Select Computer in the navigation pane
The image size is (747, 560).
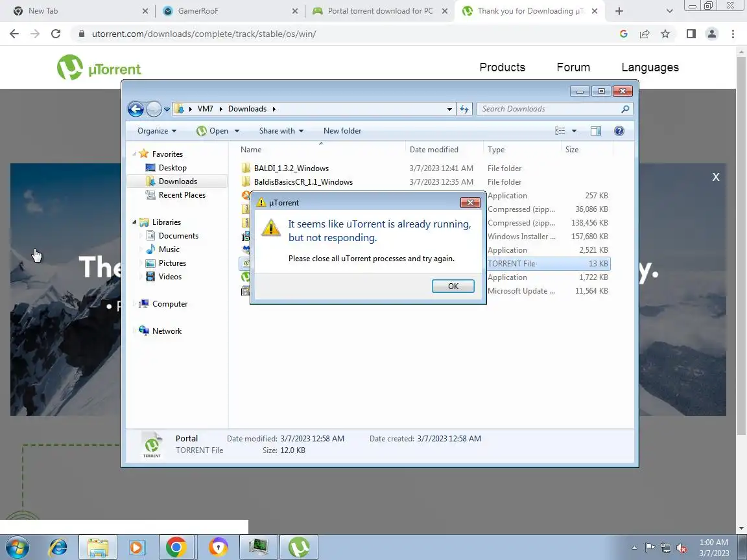click(x=170, y=304)
